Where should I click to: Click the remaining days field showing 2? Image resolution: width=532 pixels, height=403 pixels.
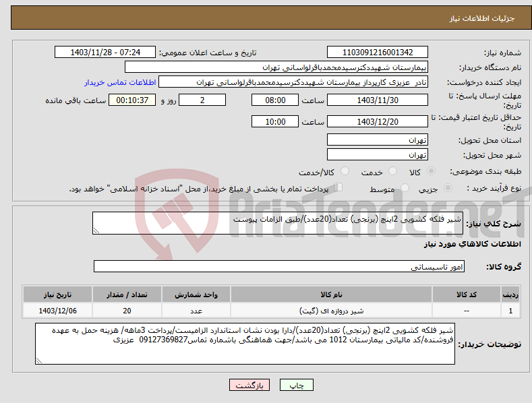tap(202, 100)
